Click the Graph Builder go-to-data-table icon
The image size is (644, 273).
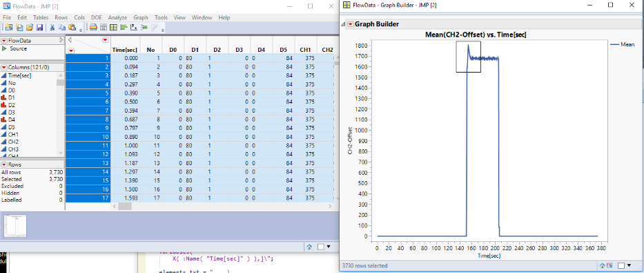[610, 265]
